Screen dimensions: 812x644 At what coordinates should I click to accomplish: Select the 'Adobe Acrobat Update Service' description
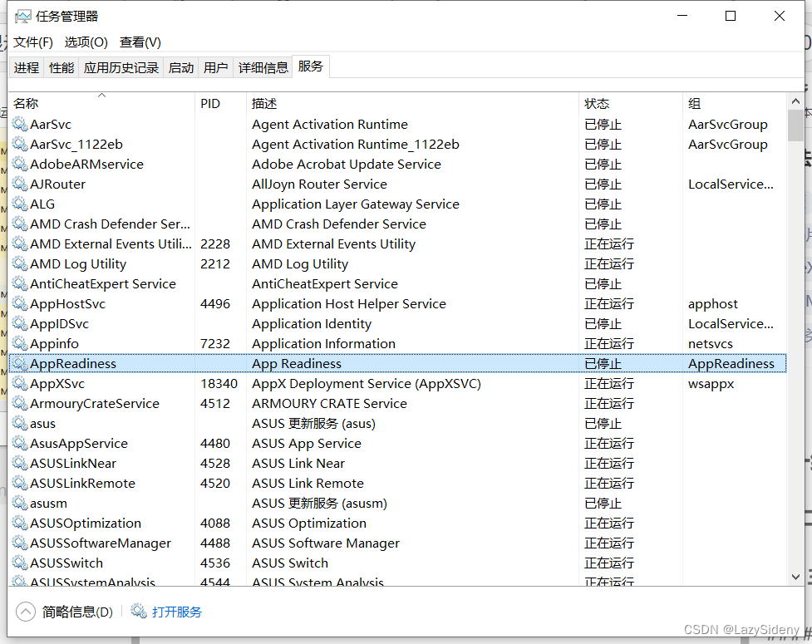347,164
